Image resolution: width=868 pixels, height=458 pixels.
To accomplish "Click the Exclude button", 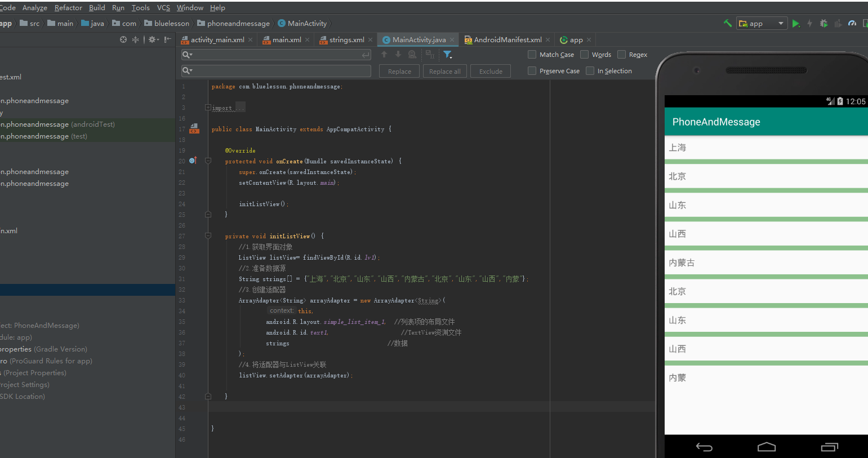I will 490,72.
